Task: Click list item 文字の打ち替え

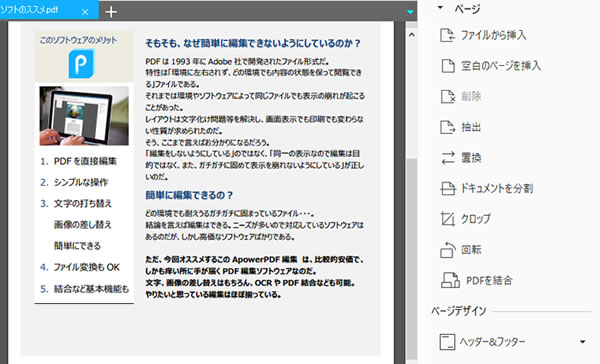Action: pyautogui.click(x=83, y=203)
